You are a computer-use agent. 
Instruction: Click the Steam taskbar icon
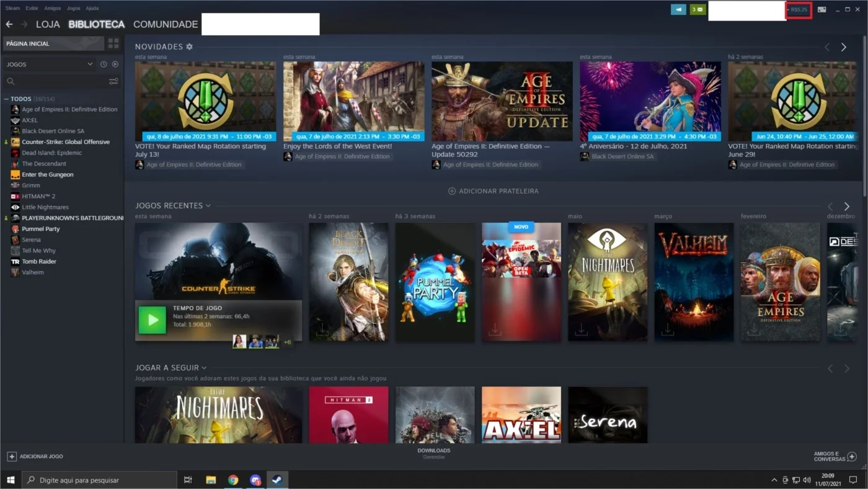click(x=277, y=480)
